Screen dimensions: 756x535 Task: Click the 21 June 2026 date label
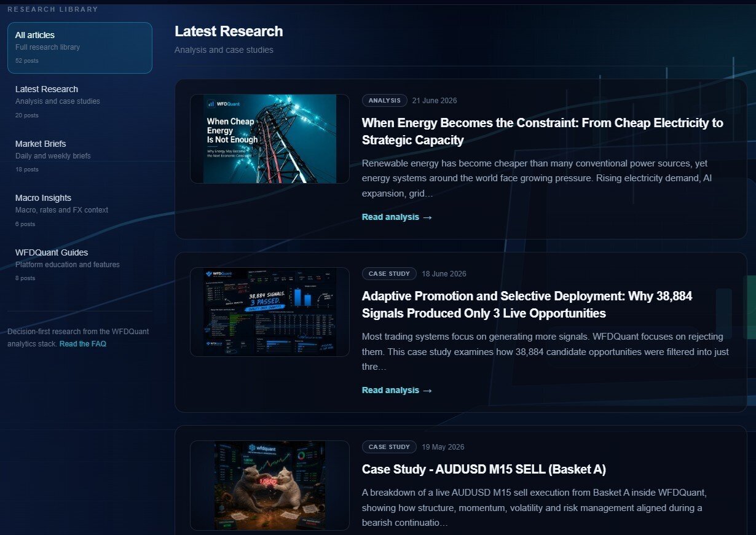[435, 101]
